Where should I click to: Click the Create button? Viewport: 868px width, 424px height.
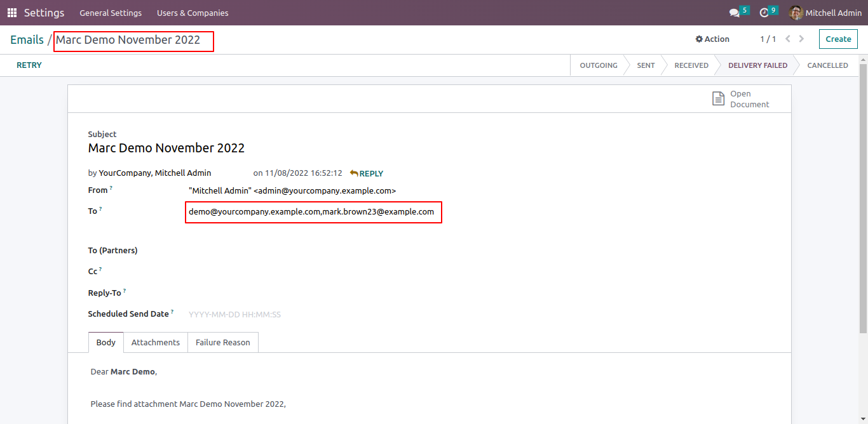point(838,39)
